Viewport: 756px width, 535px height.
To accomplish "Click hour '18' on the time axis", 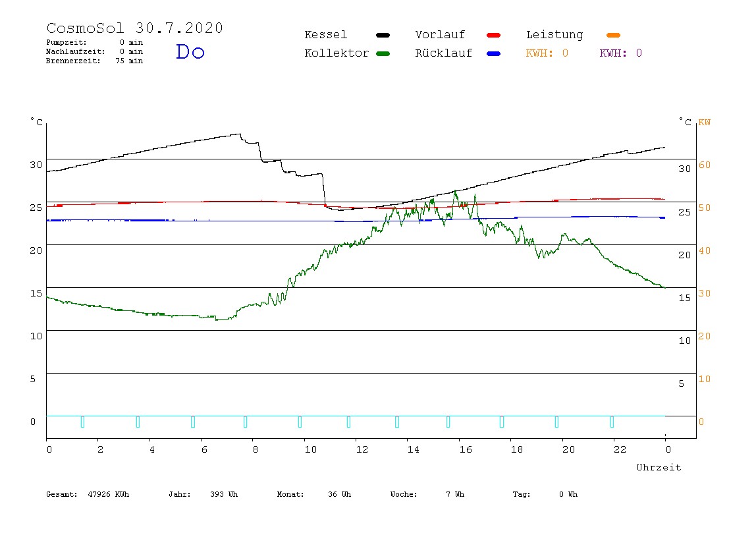I will [517, 449].
